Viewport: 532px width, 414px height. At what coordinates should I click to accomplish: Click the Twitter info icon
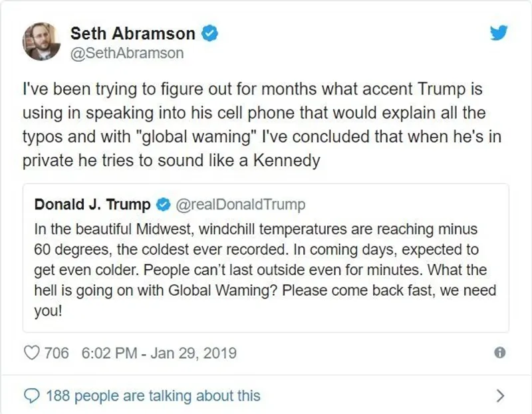click(500, 353)
